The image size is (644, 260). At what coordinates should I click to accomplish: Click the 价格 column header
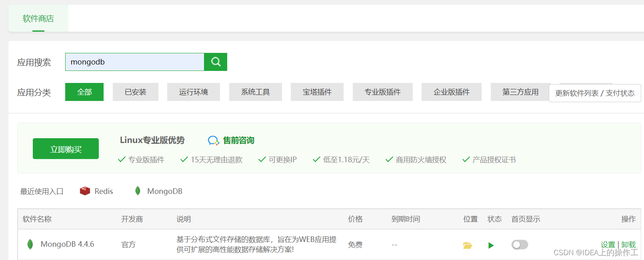coord(355,219)
